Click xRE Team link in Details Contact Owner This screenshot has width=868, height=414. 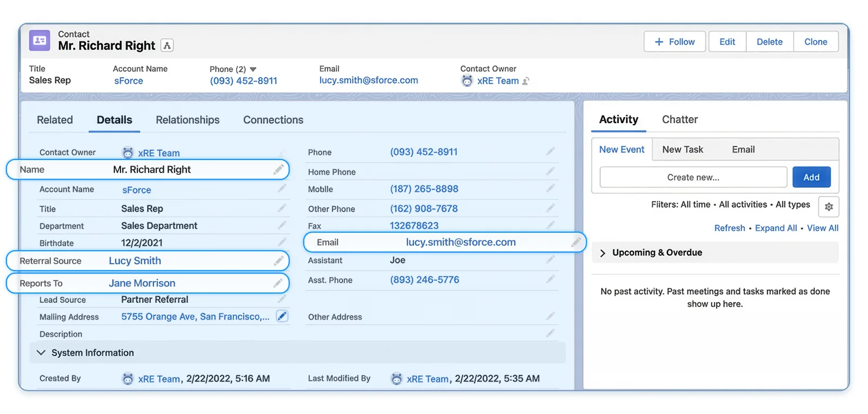click(159, 153)
